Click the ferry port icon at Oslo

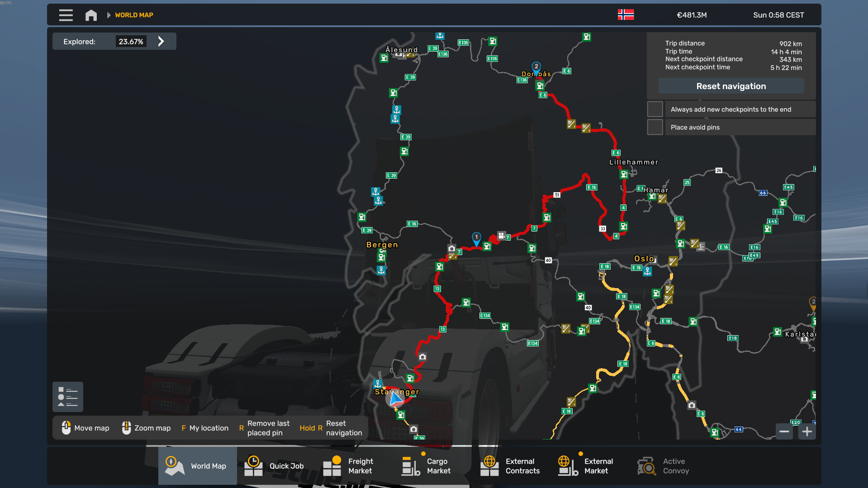pyautogui.click(x=647, y=271)
